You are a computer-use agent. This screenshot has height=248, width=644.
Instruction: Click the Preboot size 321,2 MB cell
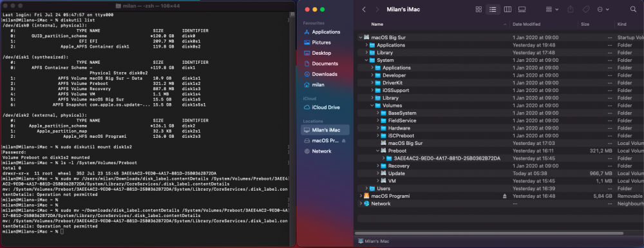[x=600, y=151]
